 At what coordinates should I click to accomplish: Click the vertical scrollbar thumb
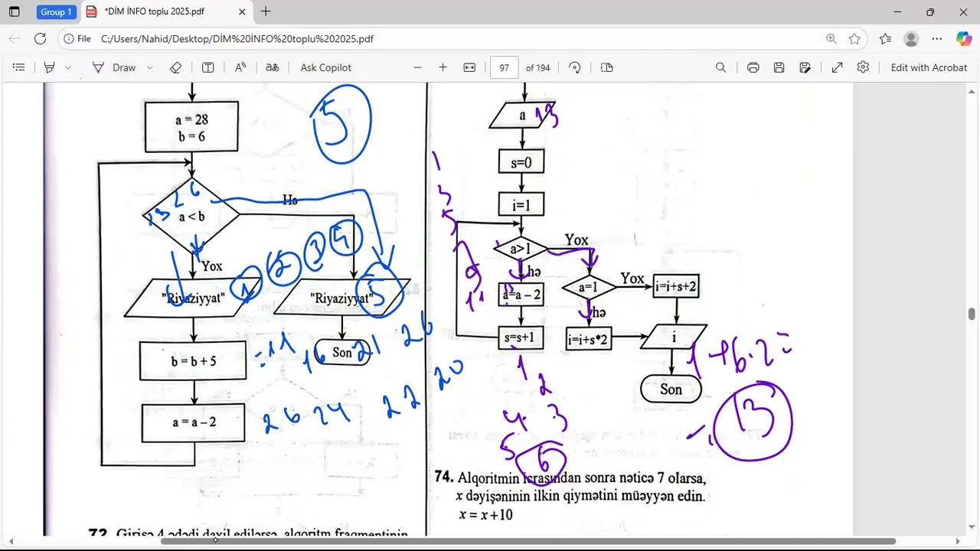pos(972,314)
